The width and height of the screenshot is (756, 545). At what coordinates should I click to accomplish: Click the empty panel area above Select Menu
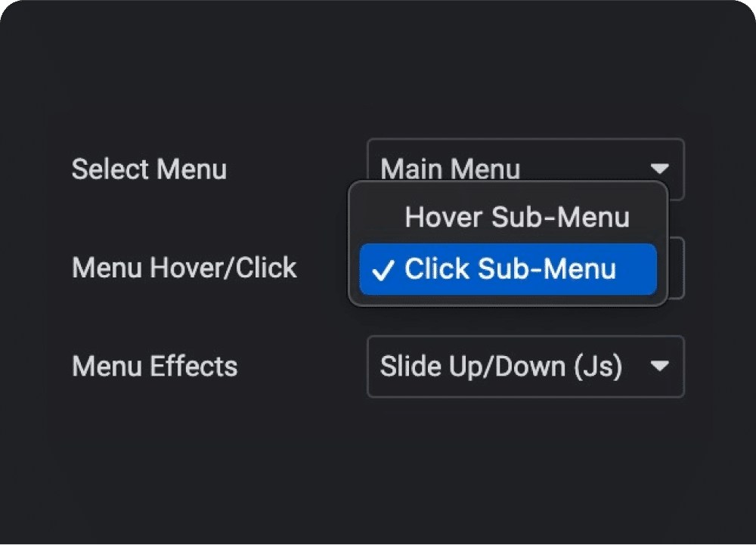coord(378,73)
